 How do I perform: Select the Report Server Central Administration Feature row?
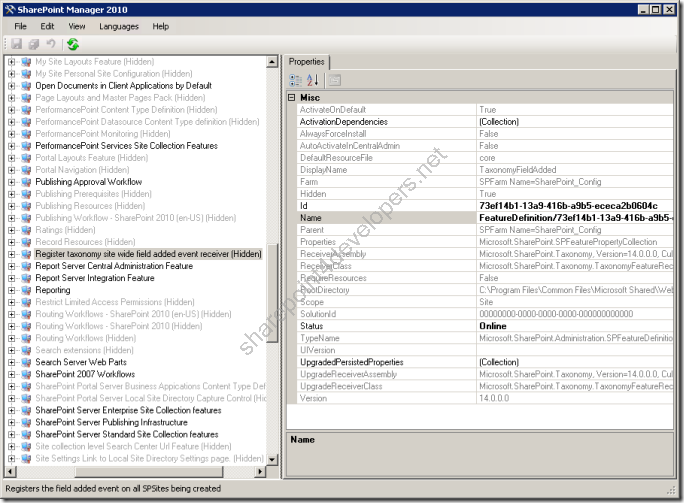pyautogui.click(x=114, y=266)
